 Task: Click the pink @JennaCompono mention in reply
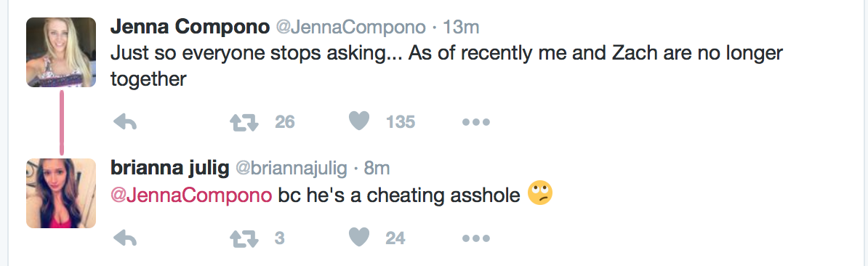(191, 196)
